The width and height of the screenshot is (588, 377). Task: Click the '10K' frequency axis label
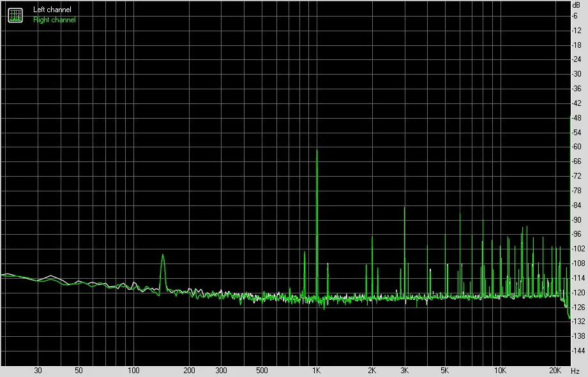[x=500, y=371]
